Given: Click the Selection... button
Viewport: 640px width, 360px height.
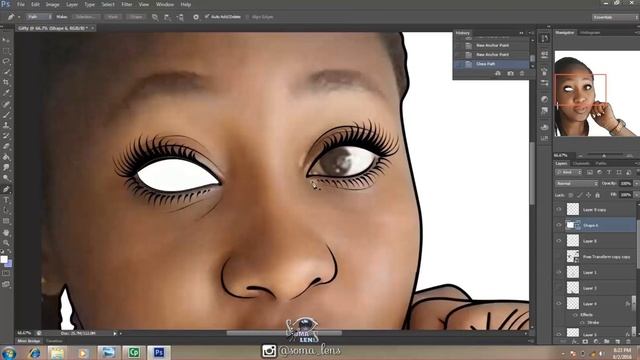Looking at the screenshot, I should pyautogui.click(x=86, y=17).
